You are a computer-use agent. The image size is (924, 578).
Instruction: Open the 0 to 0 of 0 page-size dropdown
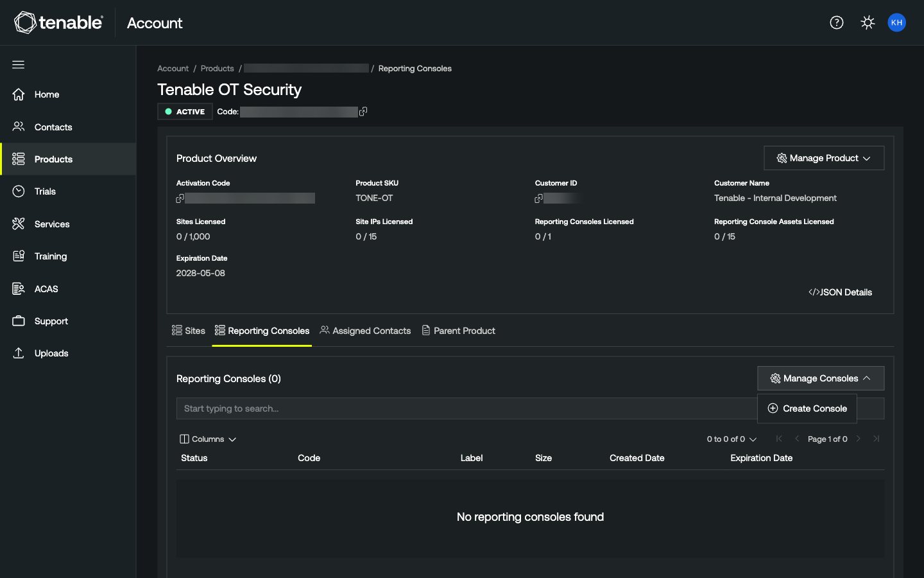(x=732, y=439)
